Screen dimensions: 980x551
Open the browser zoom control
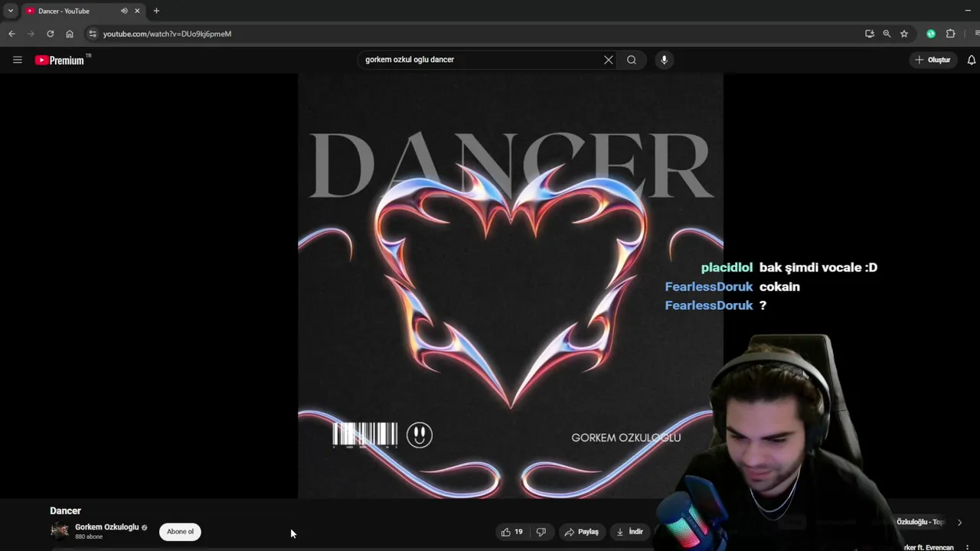pos(887,34)
